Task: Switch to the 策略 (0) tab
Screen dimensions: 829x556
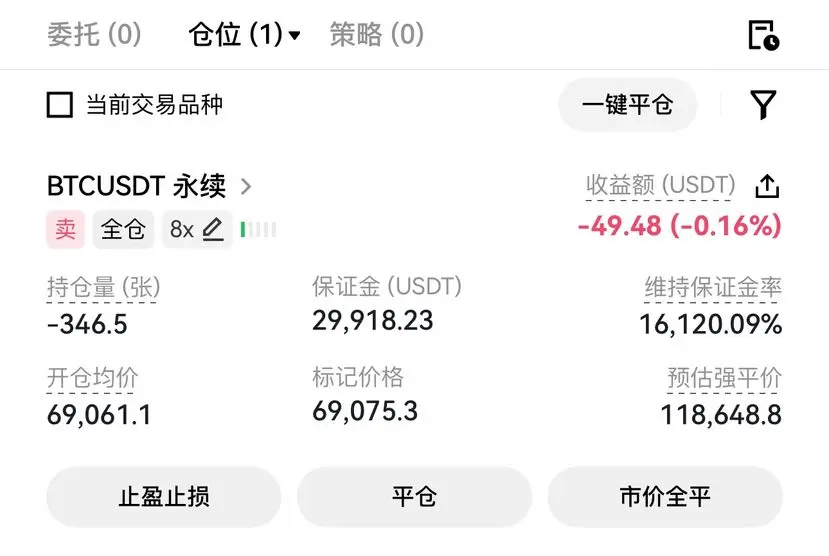Action: click(376, 35)
